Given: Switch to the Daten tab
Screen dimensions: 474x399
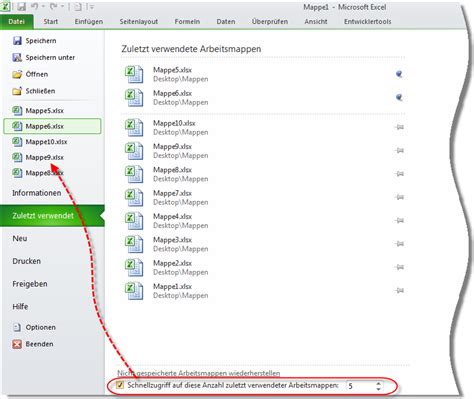Looking at the screenshot, I should coord(226,22).
